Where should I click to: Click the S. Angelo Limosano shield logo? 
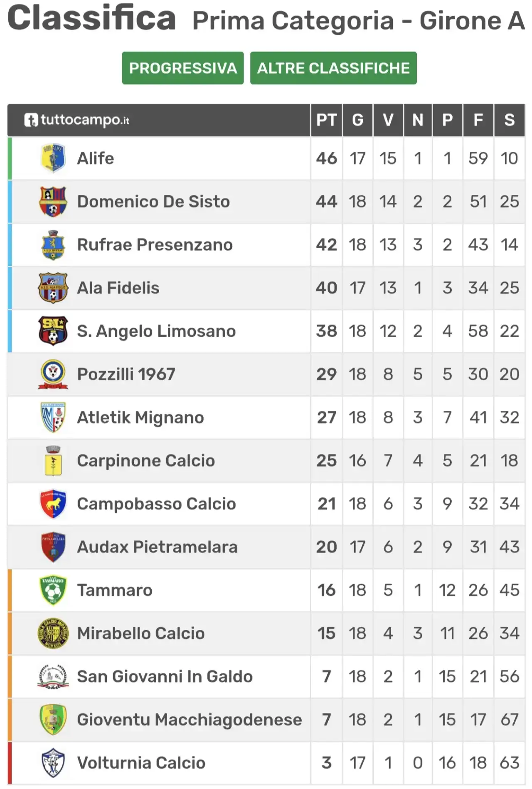pyautogui.click(x=53, y=331)
